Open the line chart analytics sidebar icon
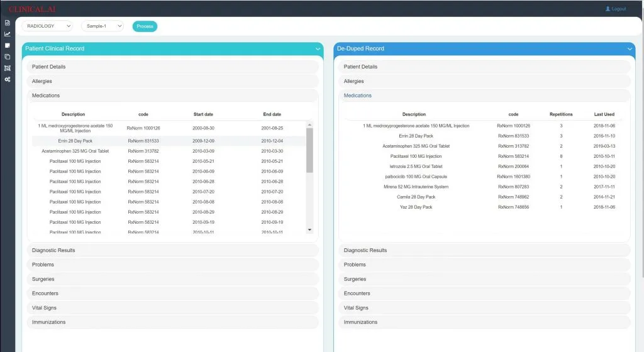Viewport: 644px width, 352px height. pos(8,34)
